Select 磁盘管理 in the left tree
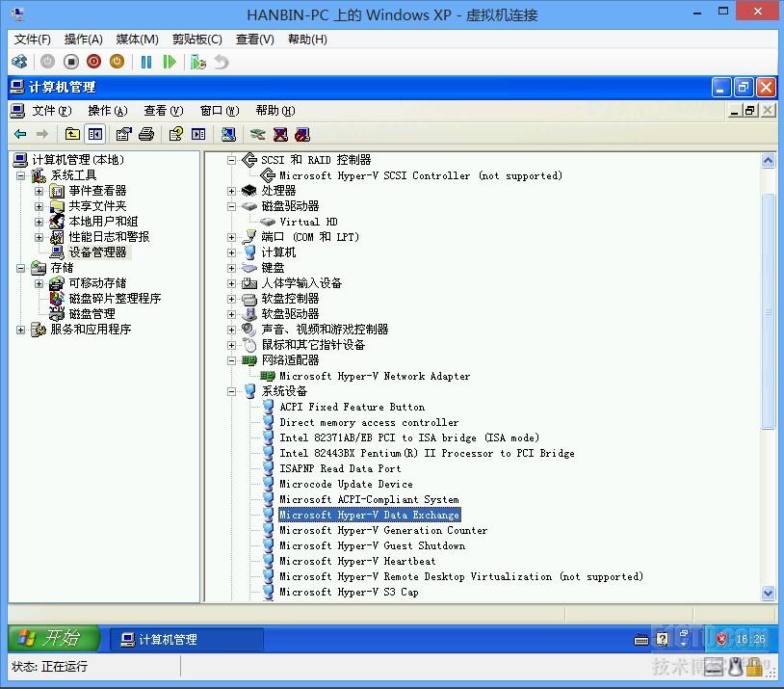Viewport: 784px width, 689px height. click(92, 314)
